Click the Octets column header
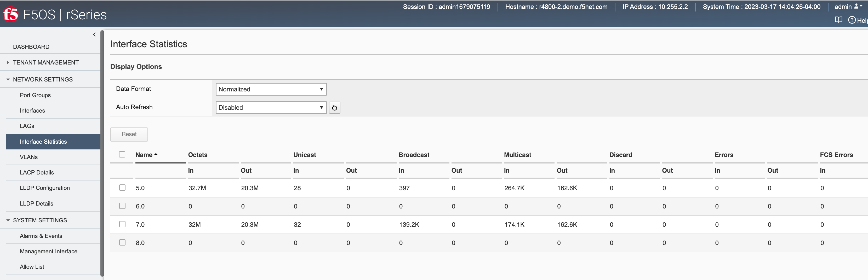This screenshot has height=280, width=868. point(198,155)
